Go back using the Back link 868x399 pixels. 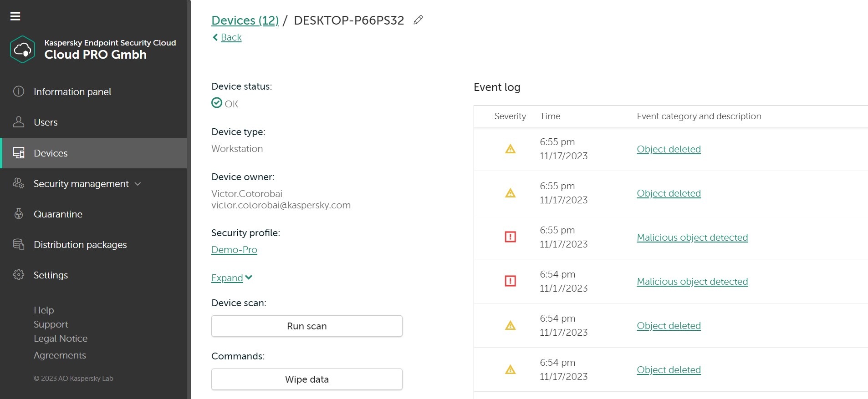click(231, 37)
